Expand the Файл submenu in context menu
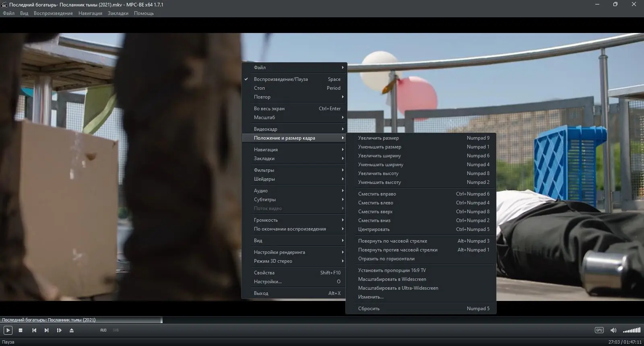Screen dimensions: 644x346 pyautogui.click(x=294, y=68)
